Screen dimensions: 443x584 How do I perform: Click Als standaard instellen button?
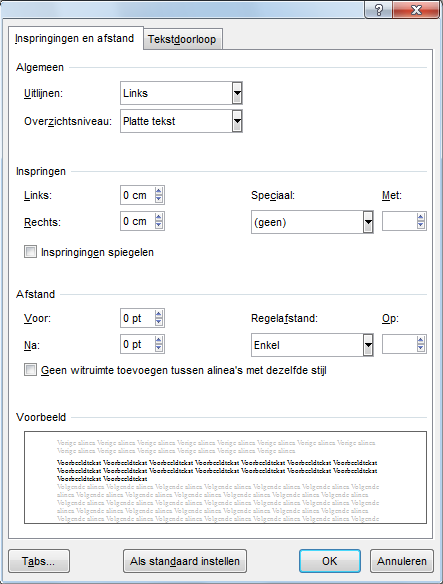pyautogui.click(x=185, y=561)
